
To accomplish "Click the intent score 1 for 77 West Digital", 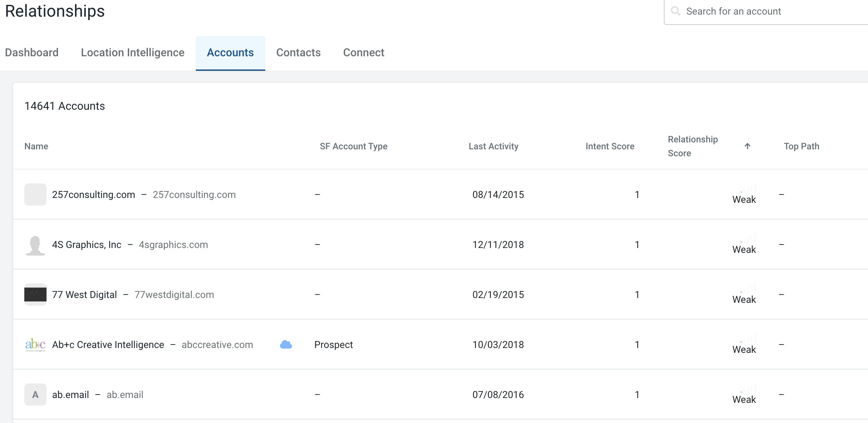I will [637, 295].
